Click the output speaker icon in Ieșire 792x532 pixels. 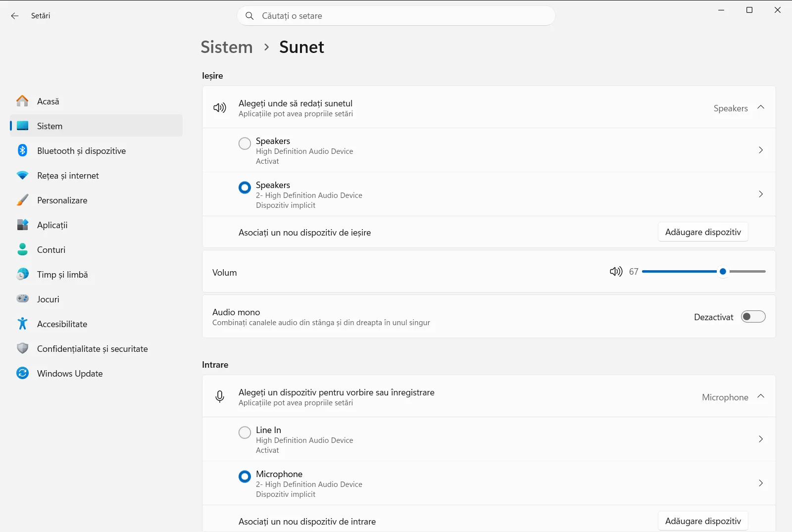point(220,108)
